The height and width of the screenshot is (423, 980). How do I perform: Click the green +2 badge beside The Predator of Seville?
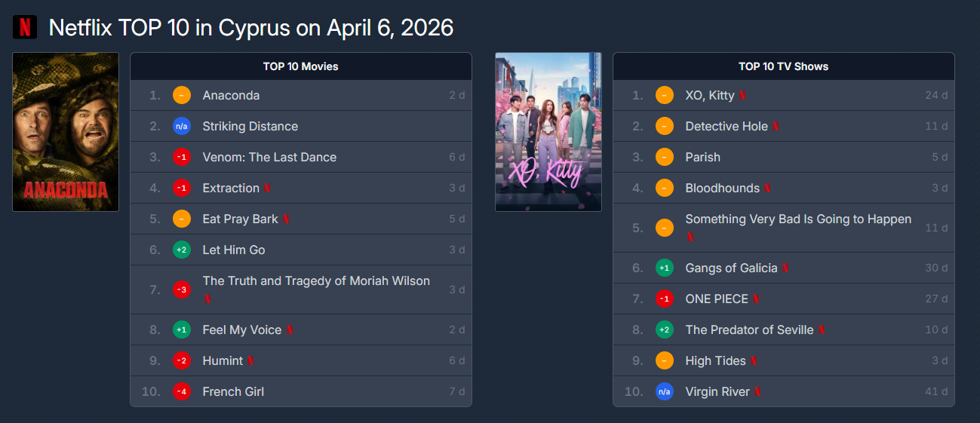pos(664,330)
